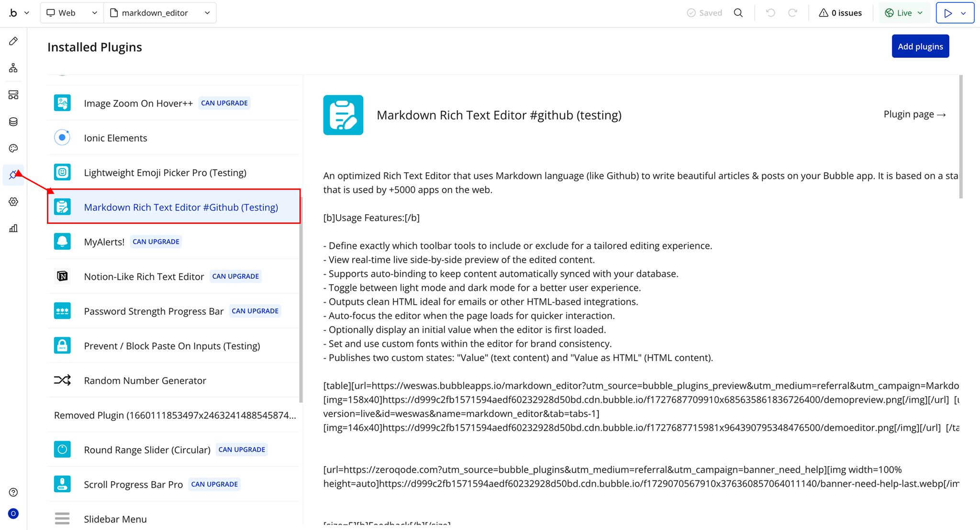Screen dimensions: 980x530
Task: Open the Data tab database icon
Action: (x=13, y=121)
